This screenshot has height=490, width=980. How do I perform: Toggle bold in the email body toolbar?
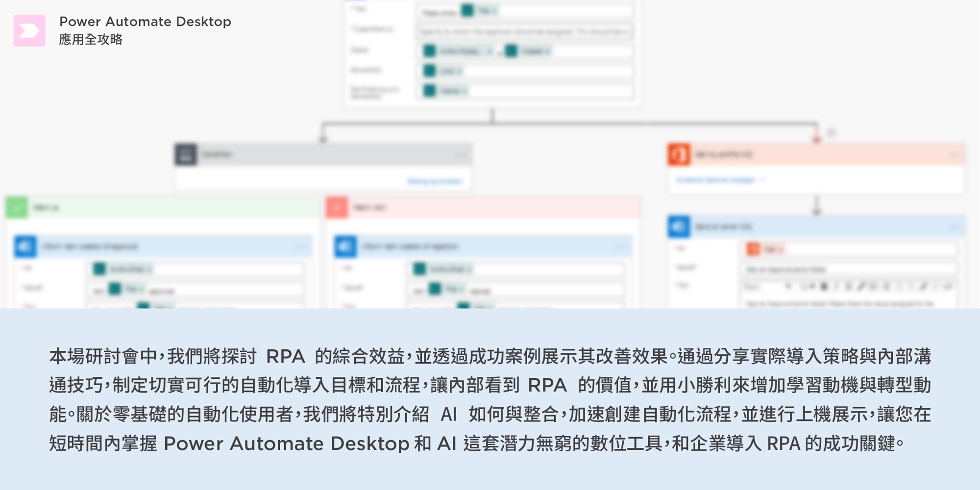(824, 287)
